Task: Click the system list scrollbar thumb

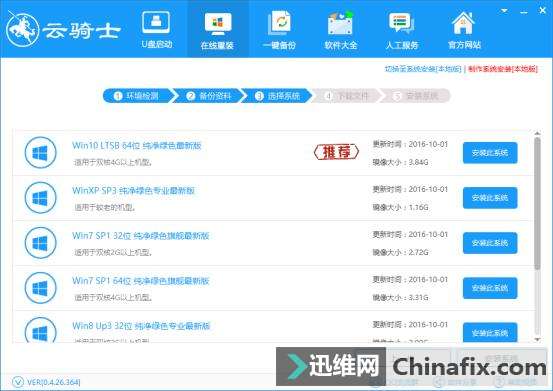Action: click(537, 203)
